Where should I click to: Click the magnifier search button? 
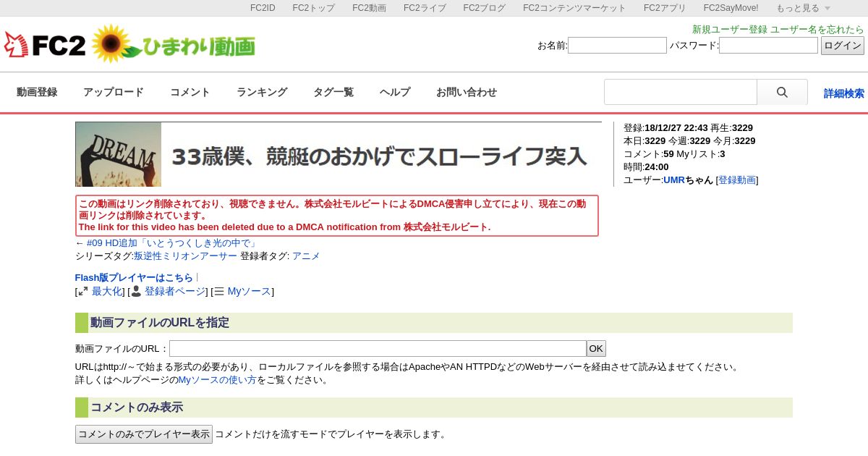(782, 92)
